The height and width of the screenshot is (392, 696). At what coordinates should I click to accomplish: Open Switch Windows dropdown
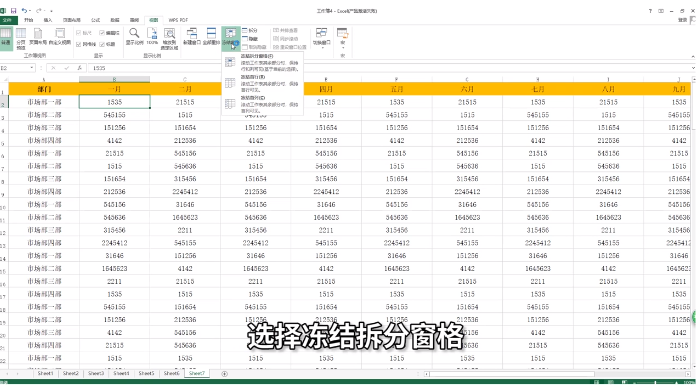coord(321,37)
